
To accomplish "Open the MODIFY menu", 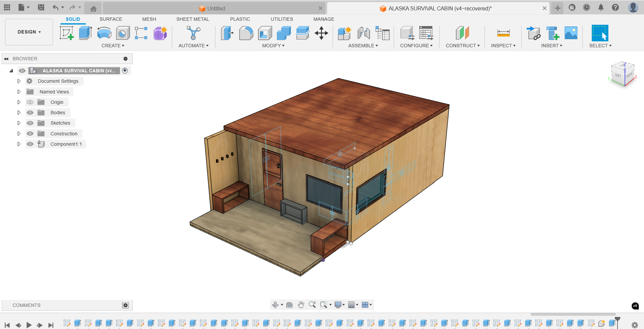I will [x=273, y=46].
